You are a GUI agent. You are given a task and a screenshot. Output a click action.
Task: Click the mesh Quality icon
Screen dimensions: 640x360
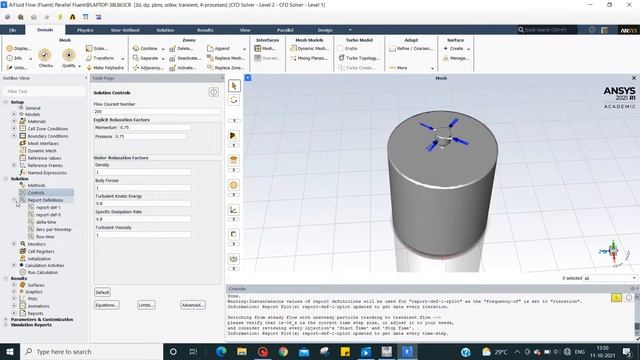(69, 55)
